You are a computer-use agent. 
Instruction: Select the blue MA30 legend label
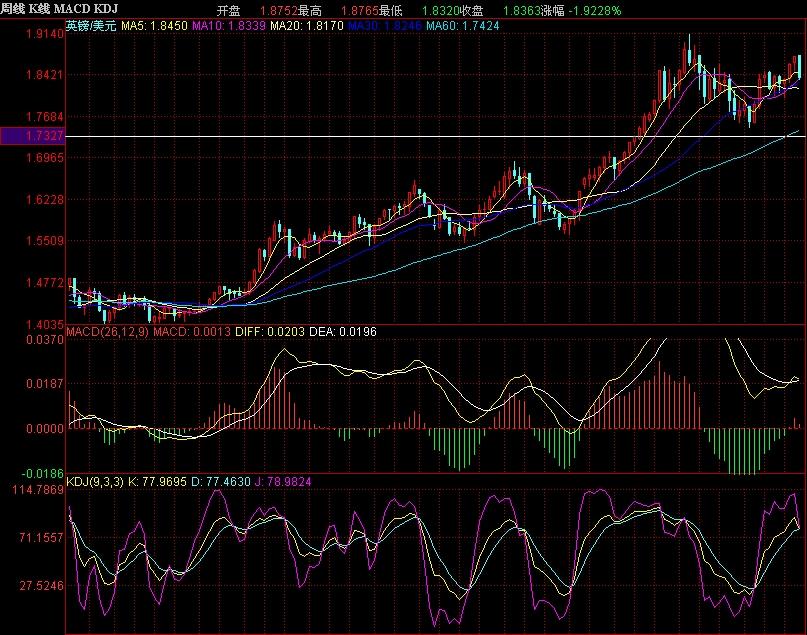(385, 24)
